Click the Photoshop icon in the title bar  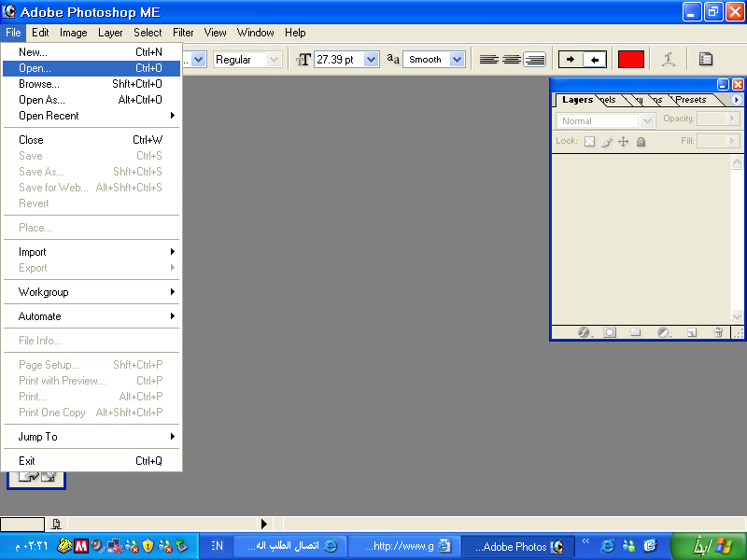coord(9,11)
